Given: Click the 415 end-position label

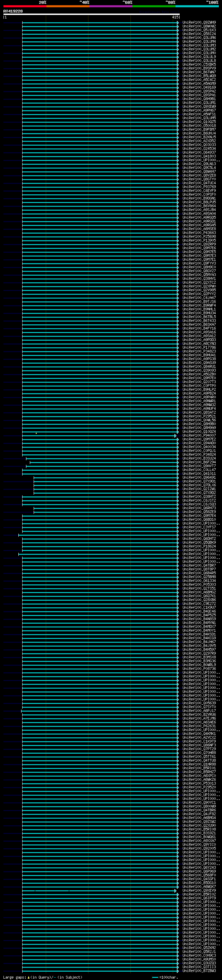Looking at the screenshot, I should pyautogui.click(x=175, y=17).
